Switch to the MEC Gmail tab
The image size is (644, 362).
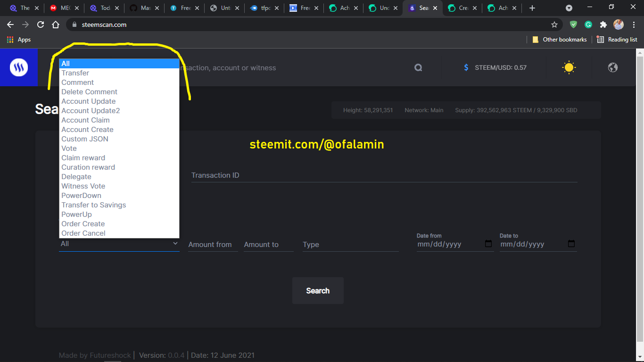(x=64, y=8)
